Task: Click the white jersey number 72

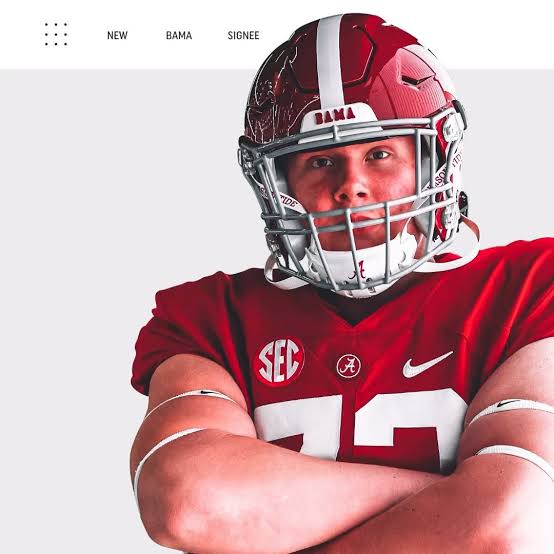Action: tap(360, 429)
